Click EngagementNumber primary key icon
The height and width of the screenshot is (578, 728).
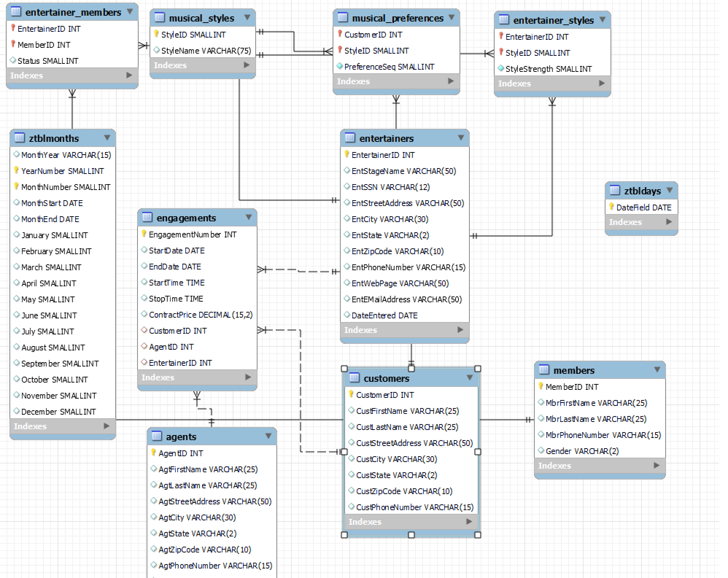click(x=144, y=234)
